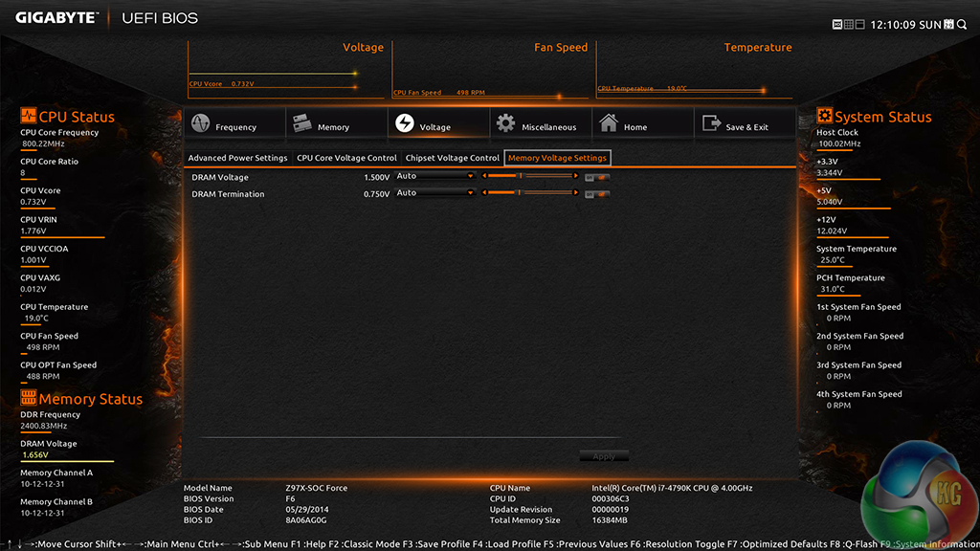Click the DDR Frequency 2400.83MHz value
Viewport: 980px width, 551px height.
point(43,426)
